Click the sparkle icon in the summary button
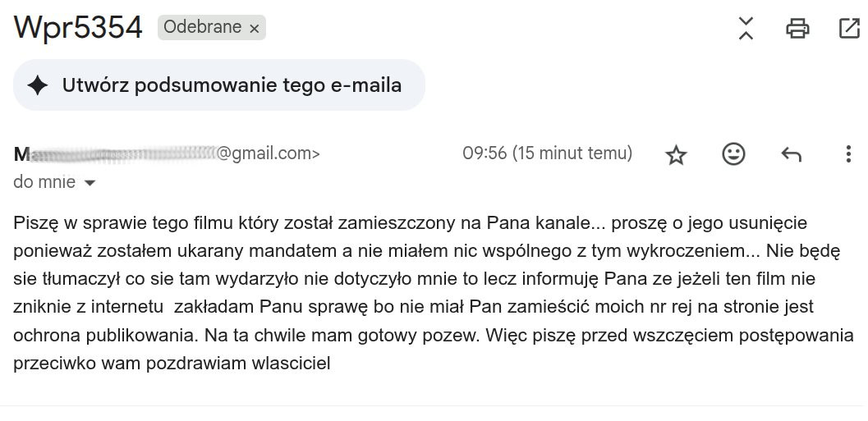868x421 pixels. pos(38,85)
